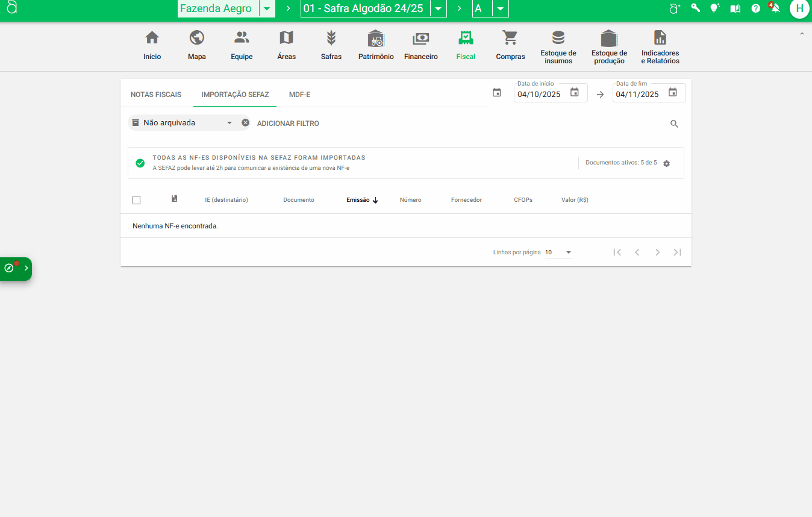
Task: Open documentos ativos settings gear
Action: pos(666,163)
